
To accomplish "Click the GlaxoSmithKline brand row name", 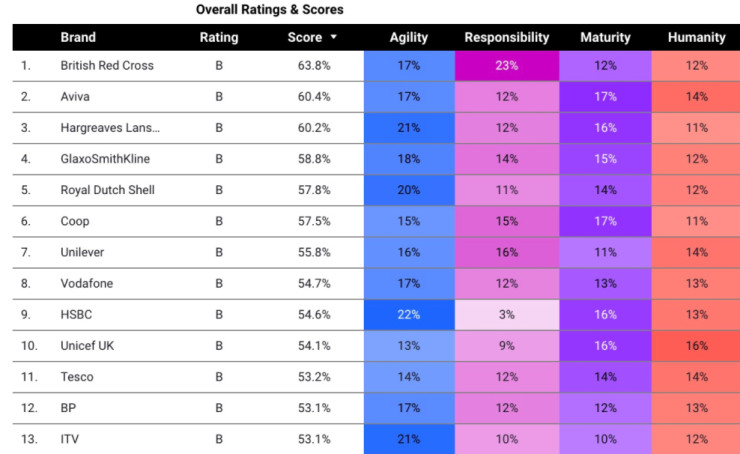I will click(107, 159).
